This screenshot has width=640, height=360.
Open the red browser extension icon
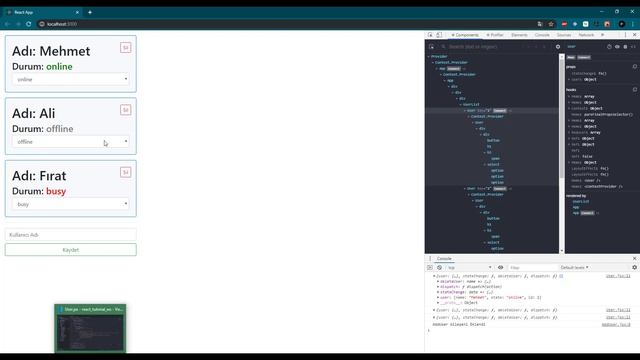coord(564,24)
